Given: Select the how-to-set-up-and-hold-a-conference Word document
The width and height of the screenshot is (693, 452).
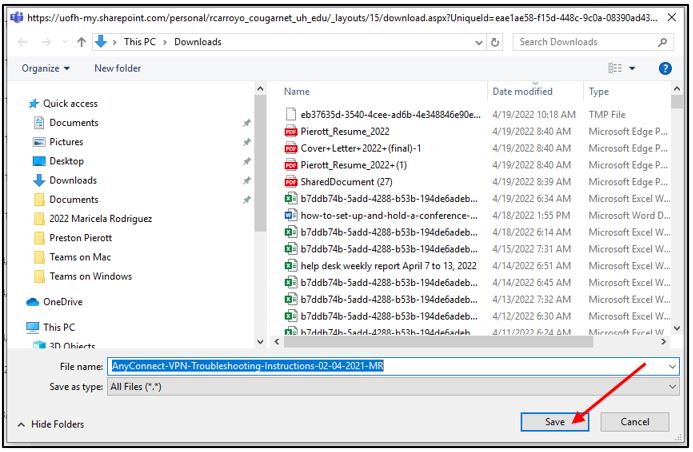Looking at the screenshot, I should pyautogui.click(x=388, y=215).
